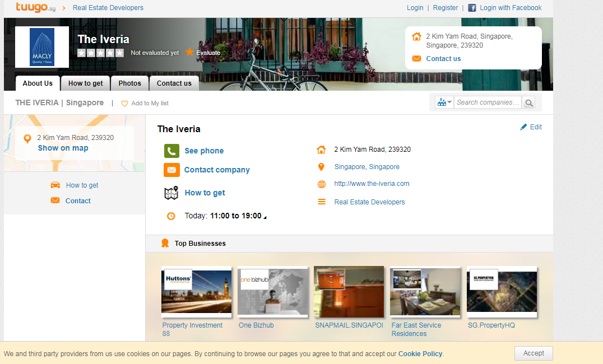This screenshot has height=364, width=603.
Task: Click the clock icon for opening hours
Action: tap(171, 216)
